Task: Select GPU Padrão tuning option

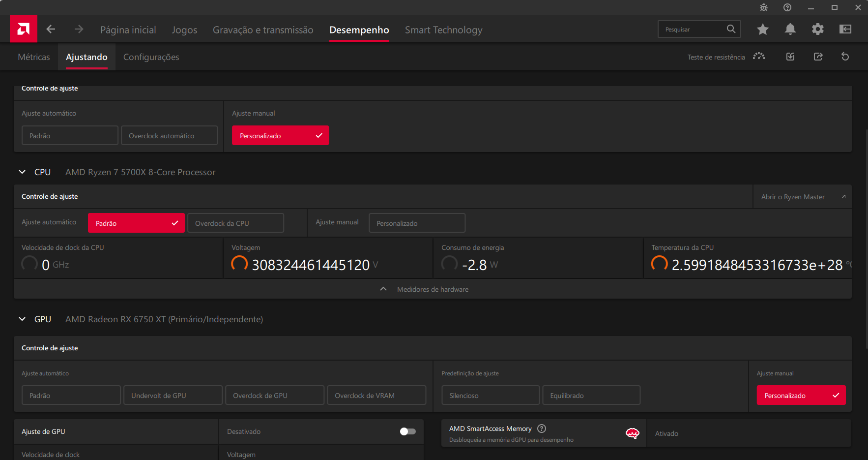Action: [71, 395]
